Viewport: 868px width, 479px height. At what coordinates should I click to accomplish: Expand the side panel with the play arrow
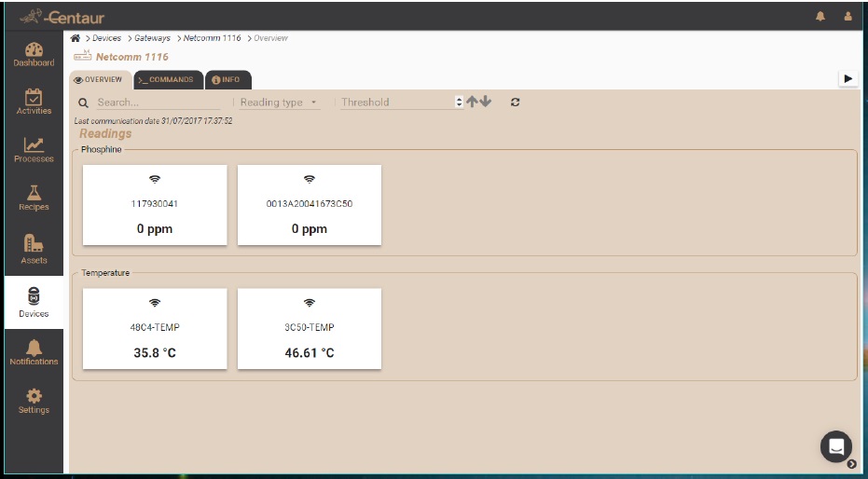847,79
